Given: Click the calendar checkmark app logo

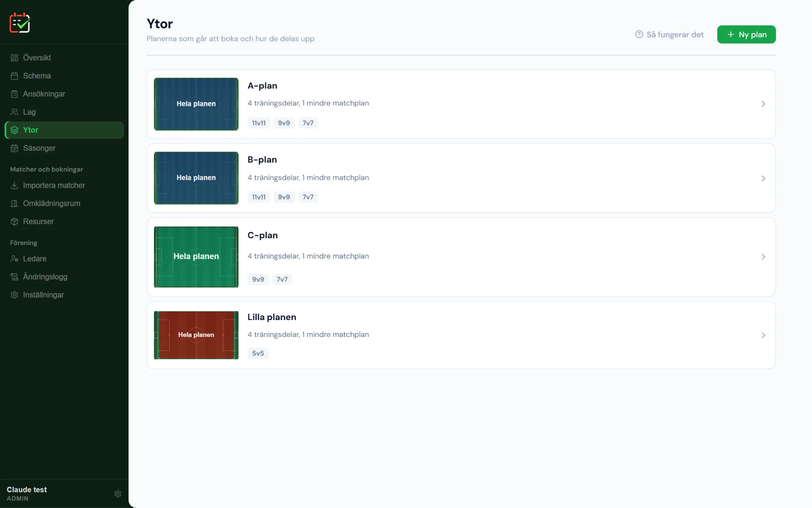Looking at the screenshot, I should [x=20, y=22].
